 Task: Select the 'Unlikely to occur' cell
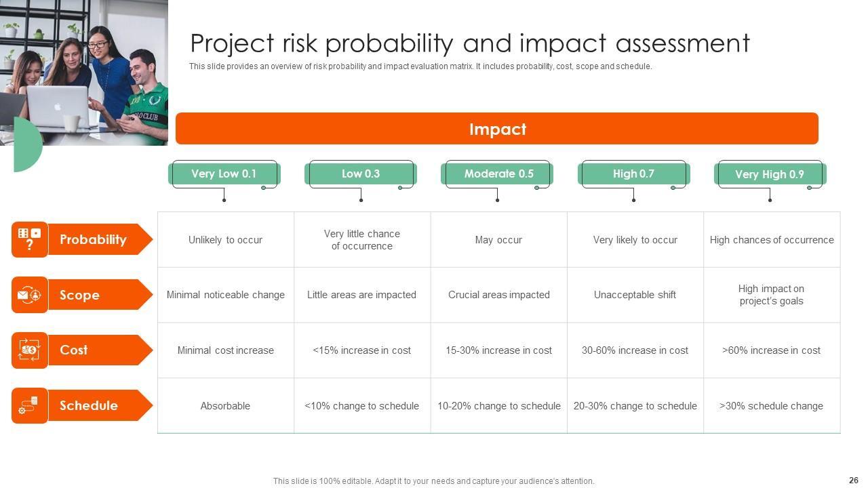pos(225,240)
